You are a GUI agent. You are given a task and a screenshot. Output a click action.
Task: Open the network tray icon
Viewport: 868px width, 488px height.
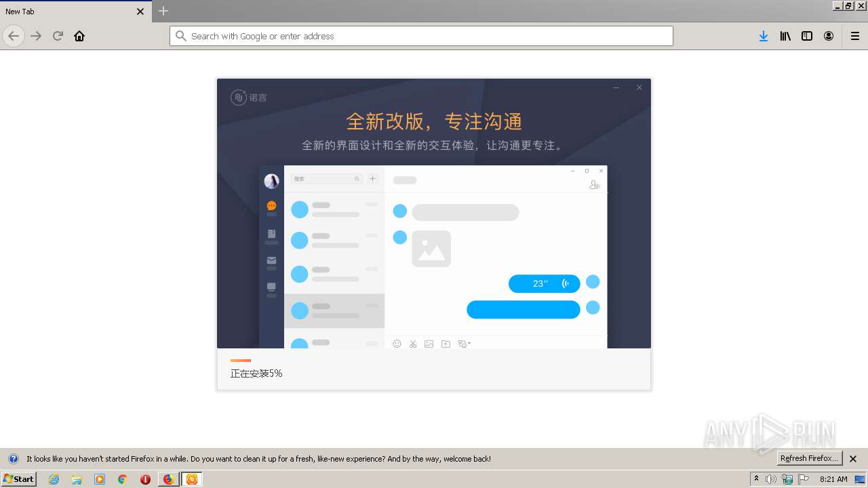tap(787, 479)
